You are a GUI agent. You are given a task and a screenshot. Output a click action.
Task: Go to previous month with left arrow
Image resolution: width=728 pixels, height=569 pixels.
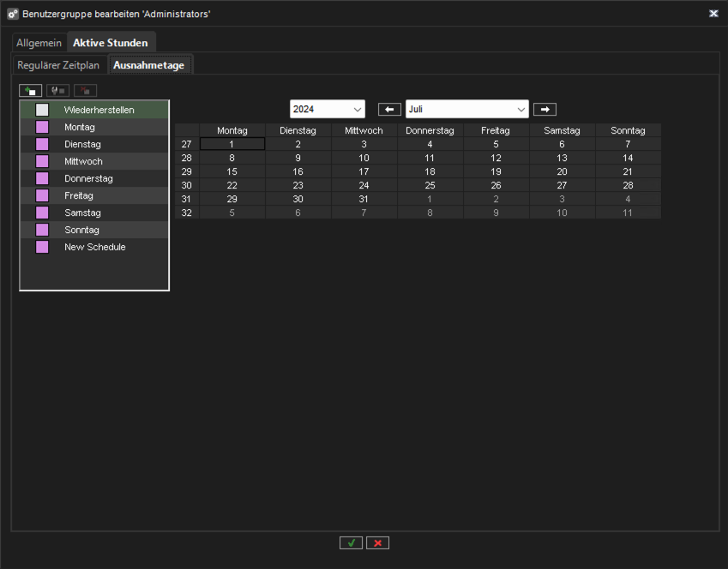(389, 110)
